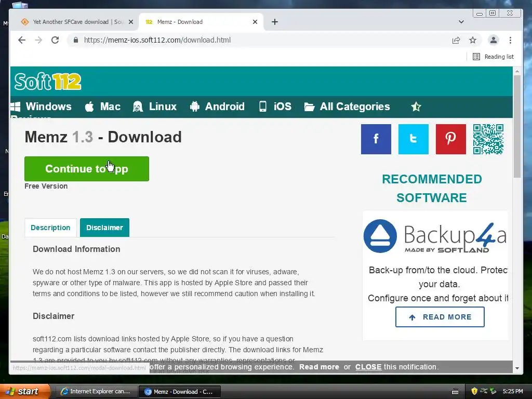
Task: Click the Download Information heading
Action: [76, 249]
